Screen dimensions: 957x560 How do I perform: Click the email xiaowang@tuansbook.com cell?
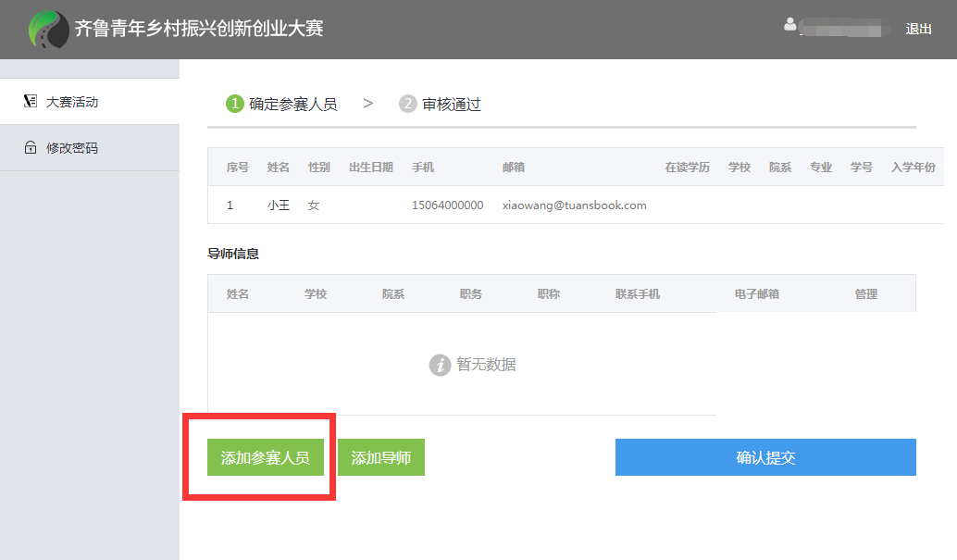click(x=574, y=205)
